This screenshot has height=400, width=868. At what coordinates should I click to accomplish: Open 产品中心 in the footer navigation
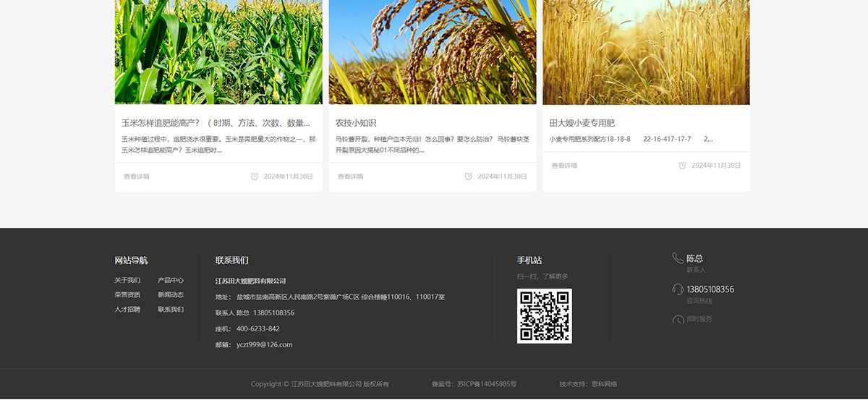(171, 281)
